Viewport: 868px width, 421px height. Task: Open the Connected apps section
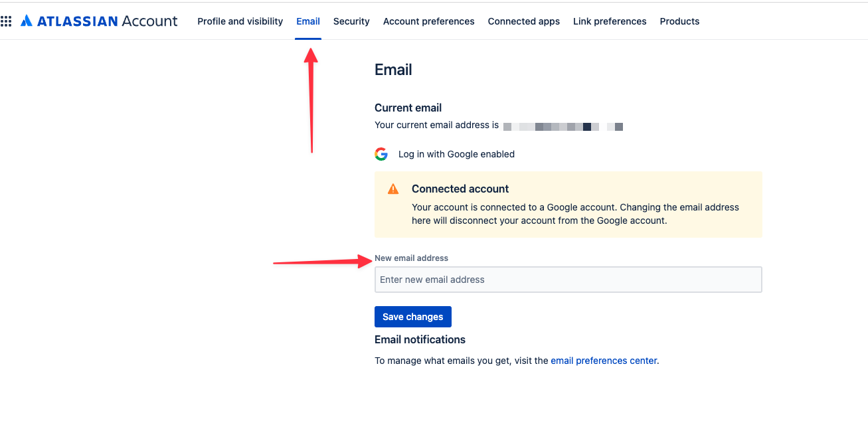pos(523,21)
